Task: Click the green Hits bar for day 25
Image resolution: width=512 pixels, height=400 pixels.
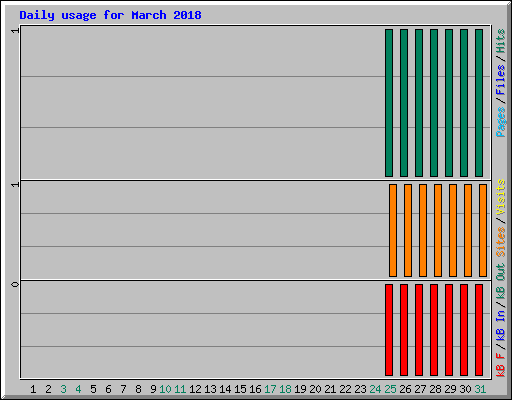Action: coord(389,103)
